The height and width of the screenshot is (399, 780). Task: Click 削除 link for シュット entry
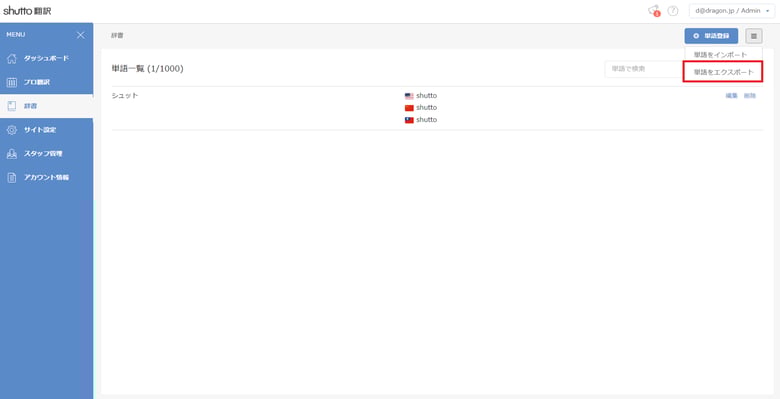[x=749, y=96]
